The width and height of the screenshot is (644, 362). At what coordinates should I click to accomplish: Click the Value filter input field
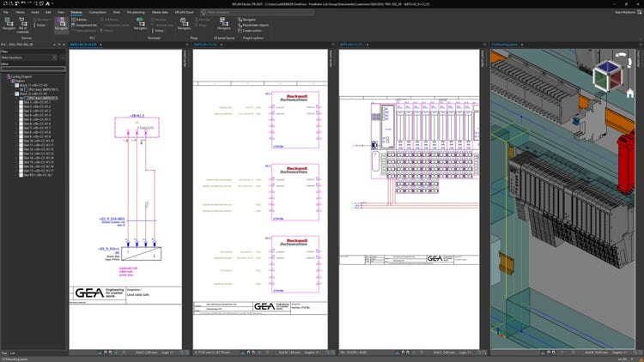coord(32,69)
